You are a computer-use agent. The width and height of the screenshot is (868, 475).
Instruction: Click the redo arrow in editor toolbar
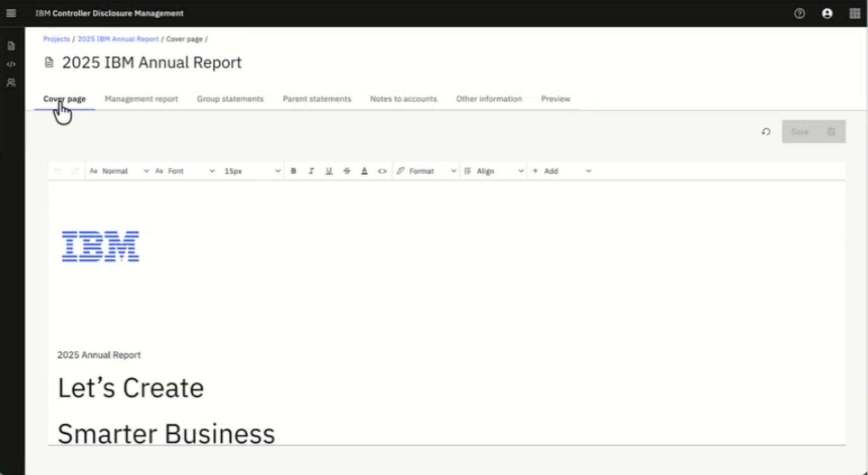pyautogui.click(x=75, y=171)
